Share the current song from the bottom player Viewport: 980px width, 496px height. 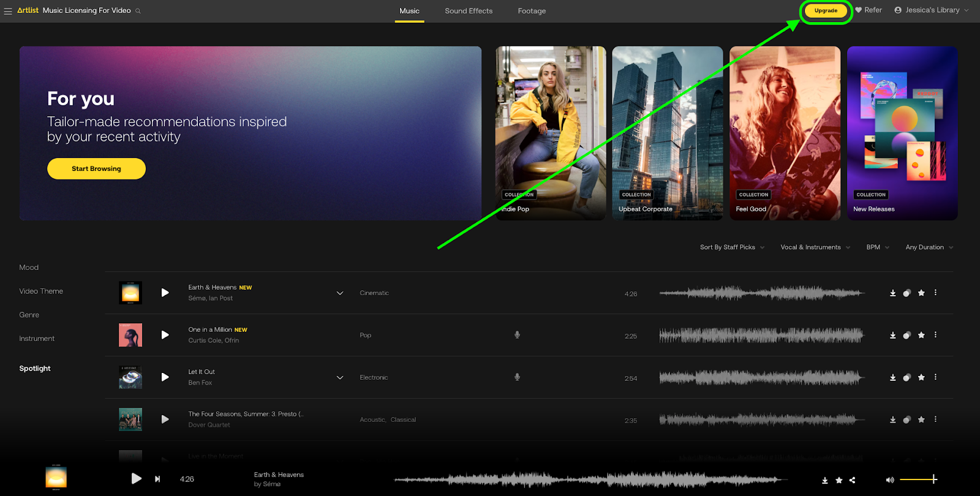click(x=853, y=480)
